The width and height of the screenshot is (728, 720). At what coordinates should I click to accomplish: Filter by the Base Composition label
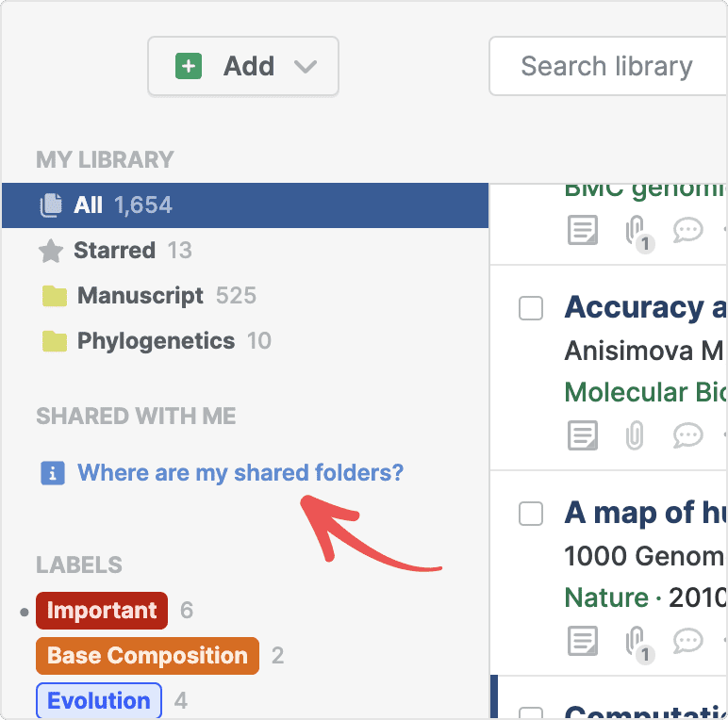(x=147, y=656)
